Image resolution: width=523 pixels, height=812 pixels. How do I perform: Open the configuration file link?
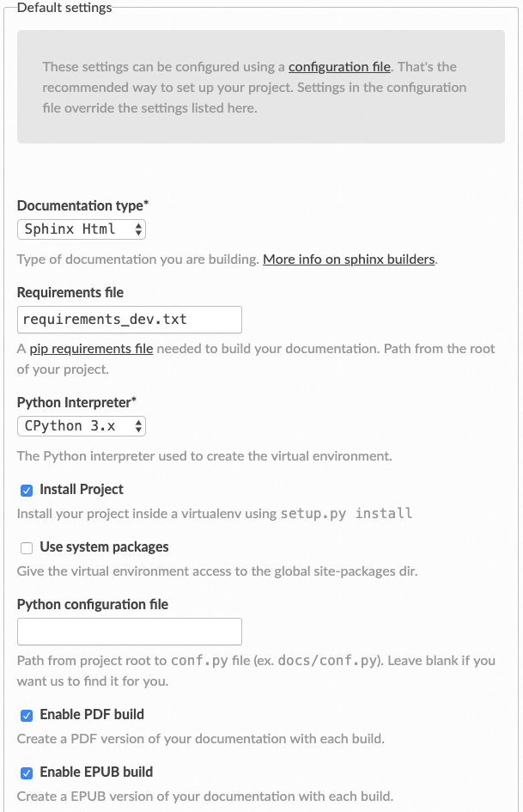pos(339,67)
